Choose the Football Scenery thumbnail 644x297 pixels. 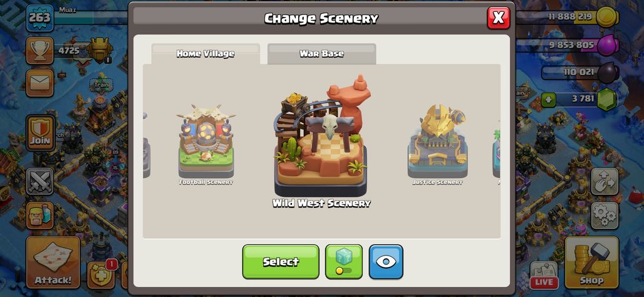click(x=206, y=145)
